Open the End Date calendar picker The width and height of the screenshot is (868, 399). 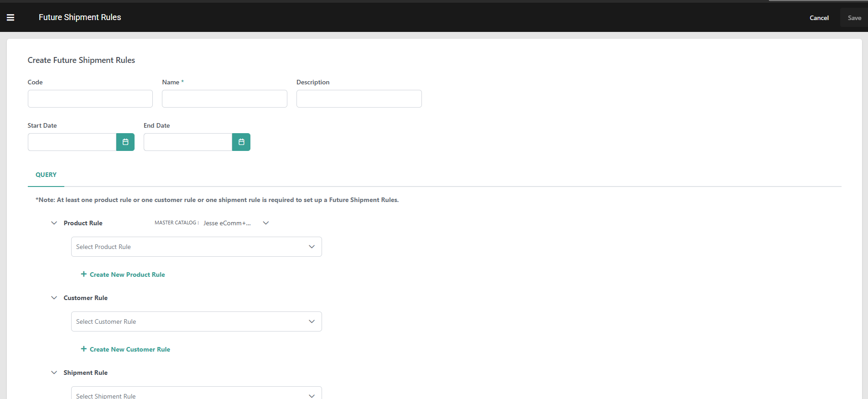pos(241,142)
